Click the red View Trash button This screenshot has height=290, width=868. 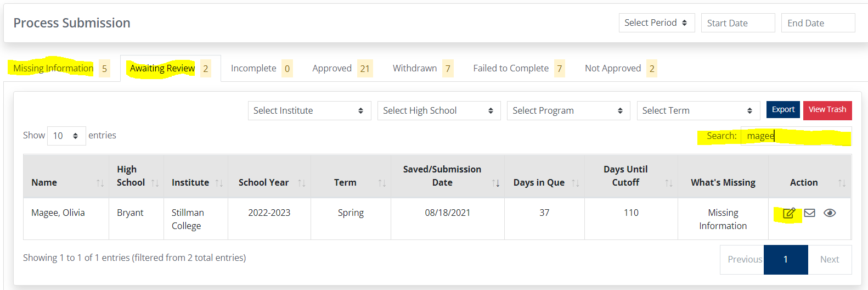(x=827, y=110)
